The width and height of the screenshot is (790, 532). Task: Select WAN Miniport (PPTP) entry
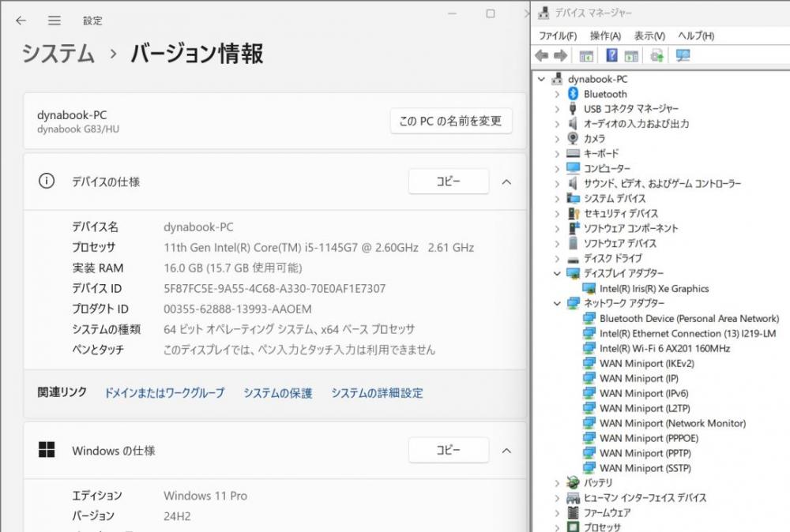645,453
